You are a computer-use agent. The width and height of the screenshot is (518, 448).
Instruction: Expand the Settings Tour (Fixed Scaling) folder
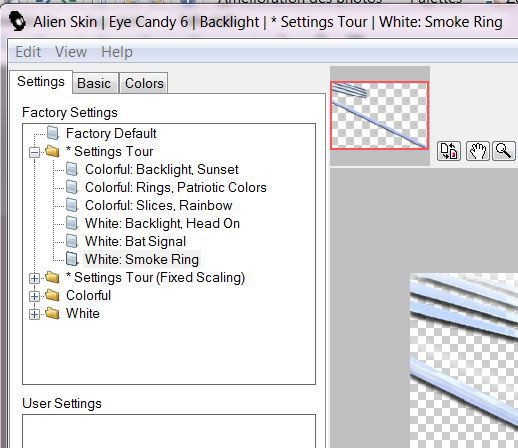34,278
